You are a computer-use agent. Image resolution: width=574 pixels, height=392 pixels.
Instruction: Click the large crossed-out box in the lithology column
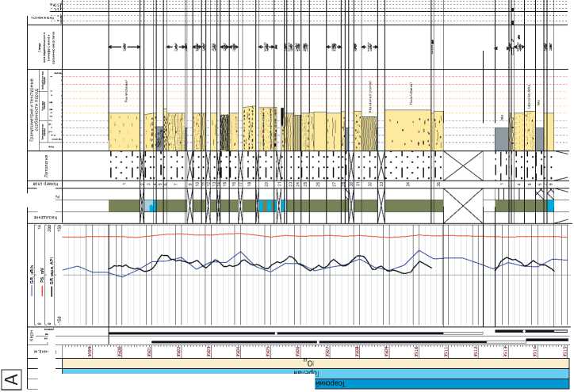click(x=463, y=166)
